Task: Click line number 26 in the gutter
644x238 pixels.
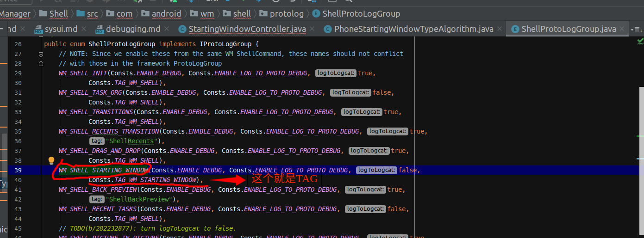Action: [x=18, y=44]
